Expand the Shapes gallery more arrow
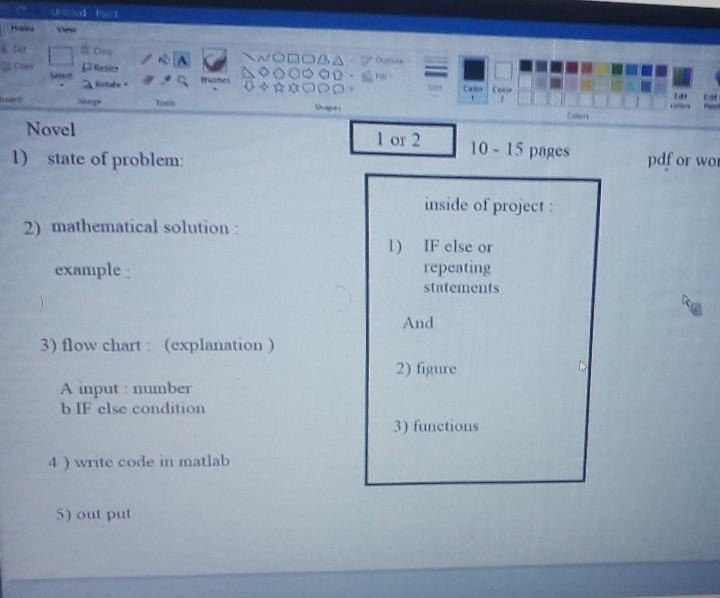 [352, 90]
